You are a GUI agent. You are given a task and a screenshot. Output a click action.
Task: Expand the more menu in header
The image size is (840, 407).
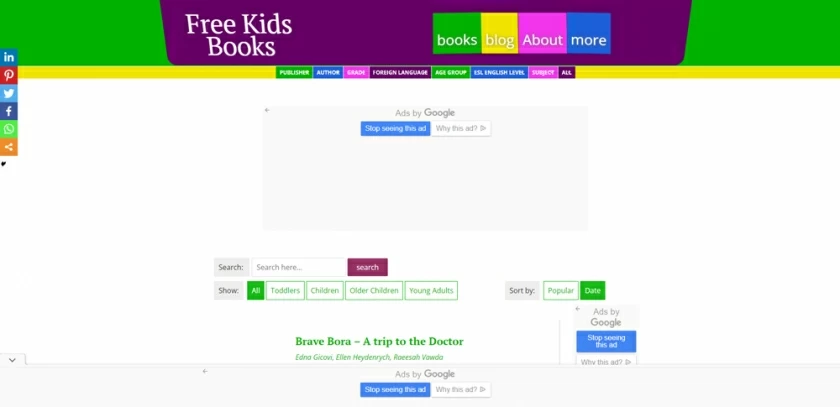pos(588,40)
